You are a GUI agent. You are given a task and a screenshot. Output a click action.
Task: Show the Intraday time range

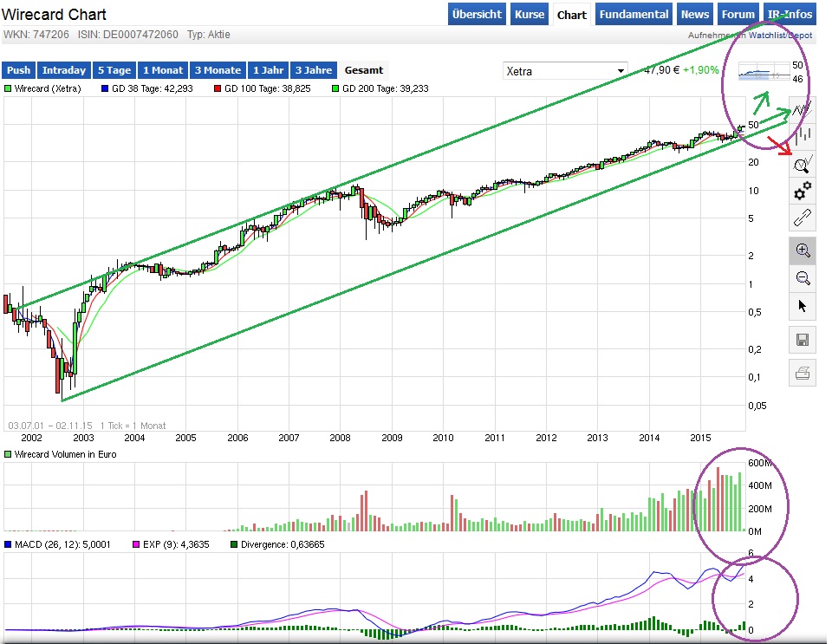(x=63, y=70)
